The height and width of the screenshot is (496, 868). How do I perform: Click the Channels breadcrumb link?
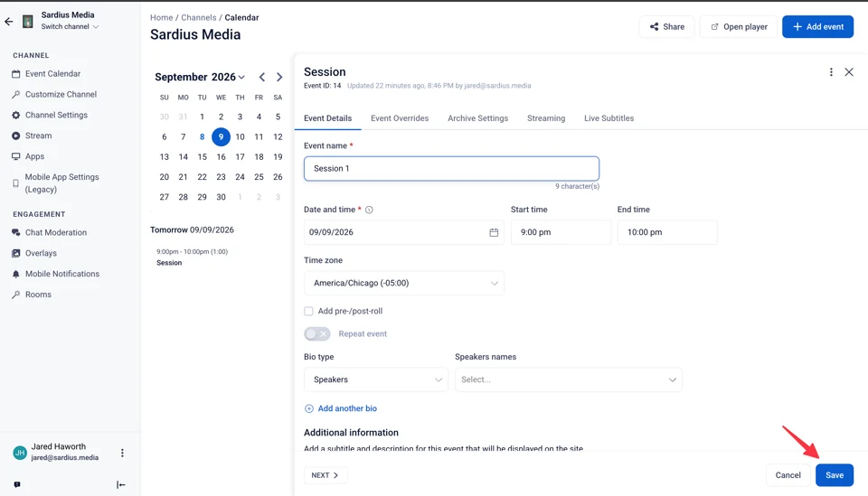199,18
